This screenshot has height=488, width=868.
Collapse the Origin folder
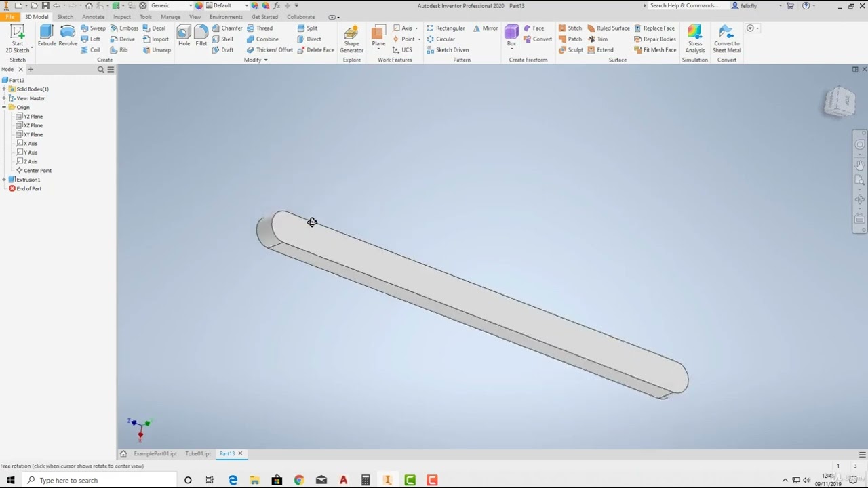(4, 107)
